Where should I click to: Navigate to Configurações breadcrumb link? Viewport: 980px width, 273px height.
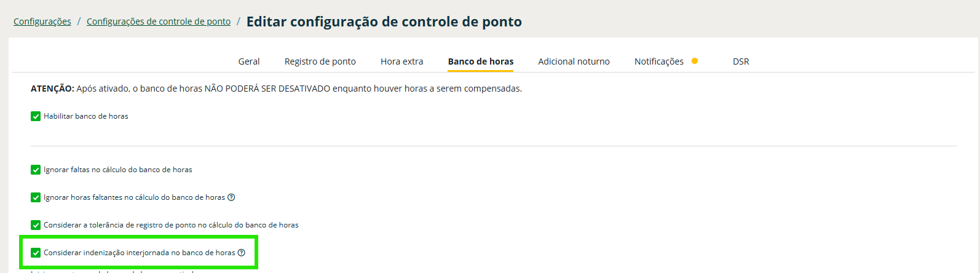(42, 22)
